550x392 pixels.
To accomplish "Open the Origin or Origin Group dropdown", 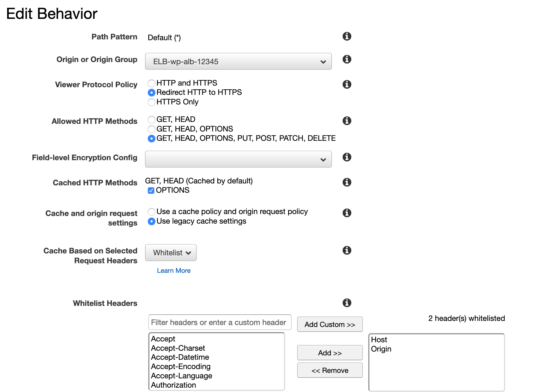I will pyautogui.click(x=238, y=62).
